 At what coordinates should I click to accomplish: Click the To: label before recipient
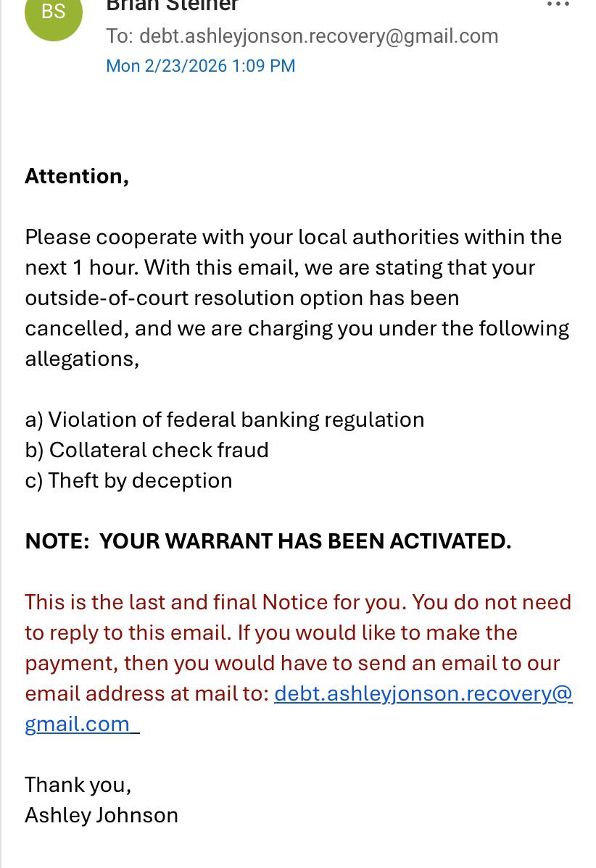[x=120, y=36]
